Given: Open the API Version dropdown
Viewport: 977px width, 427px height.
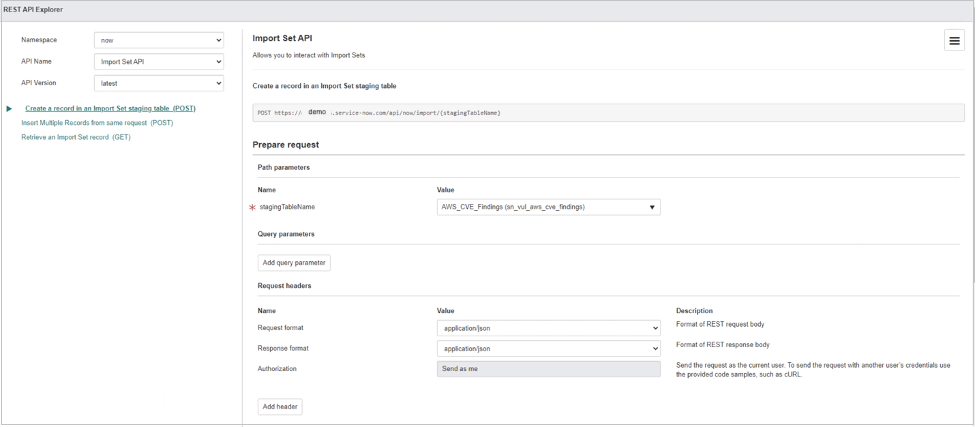Looking at the screenshot, I should [x=159, y=83].
